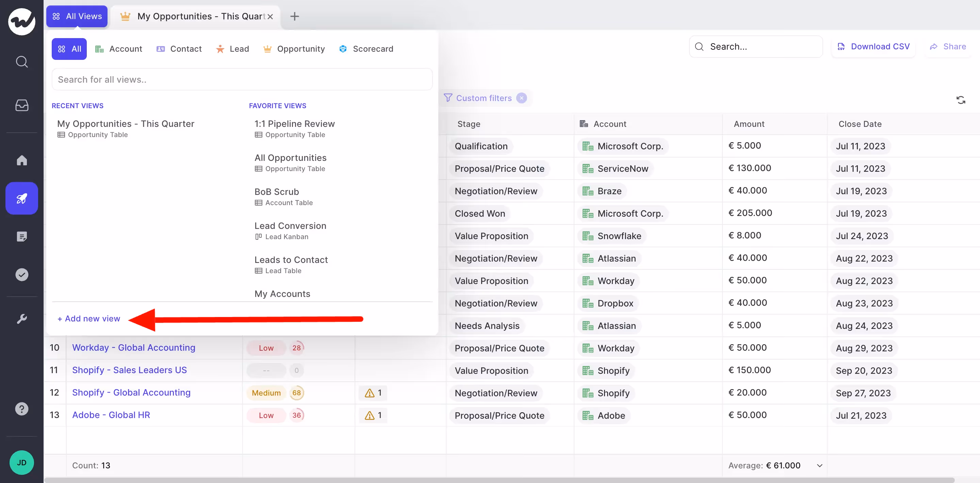Select the rocket pipeline icon in the sidebar
Image resolution: width=980 pixels, height=483 pixels.
pos(22,198)
